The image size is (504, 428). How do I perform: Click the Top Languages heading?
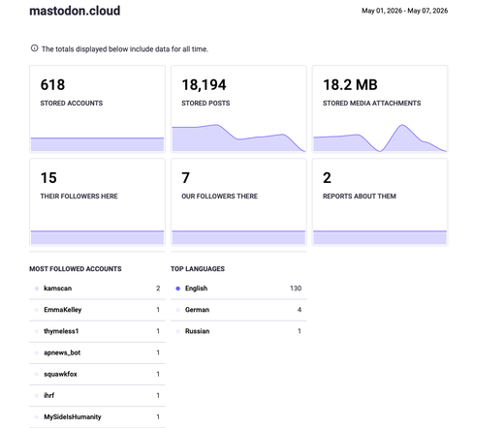coord(198,269)
